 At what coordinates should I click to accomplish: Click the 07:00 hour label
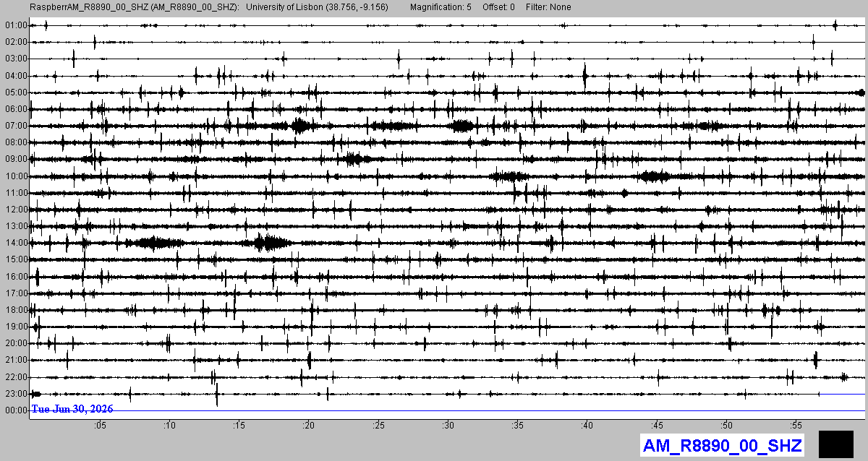pyautogui.click(x=16, y=126)
